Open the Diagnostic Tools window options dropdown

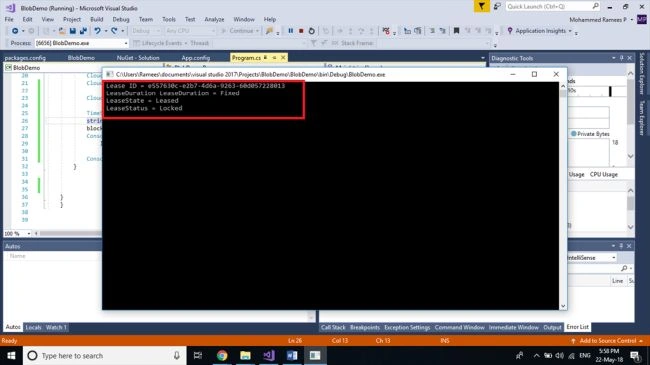coord(614,58)
